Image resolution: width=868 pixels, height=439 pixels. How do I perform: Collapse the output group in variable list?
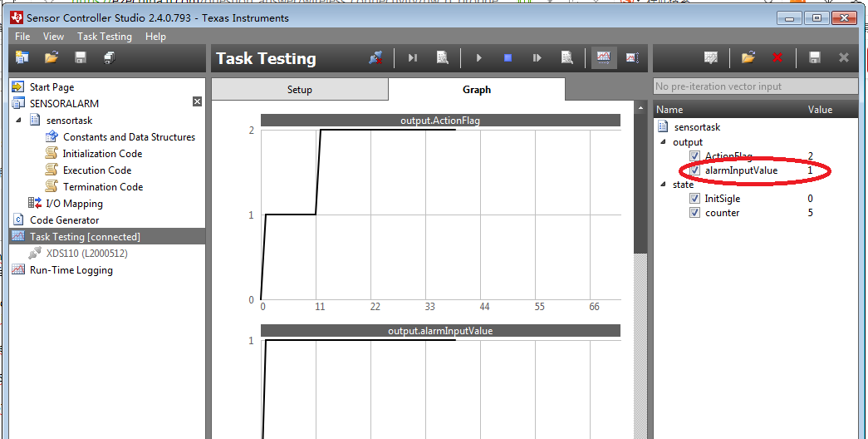pyautogui.click(x=663, y=142)
